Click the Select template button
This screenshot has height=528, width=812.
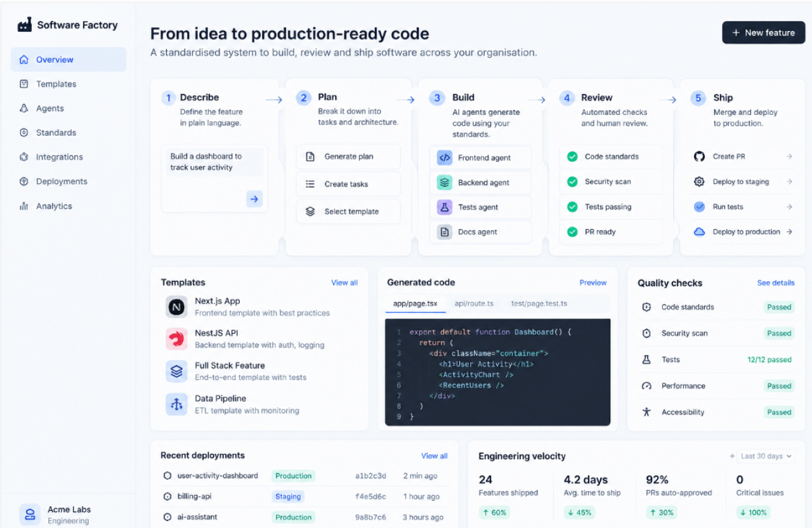pos(348,212)
